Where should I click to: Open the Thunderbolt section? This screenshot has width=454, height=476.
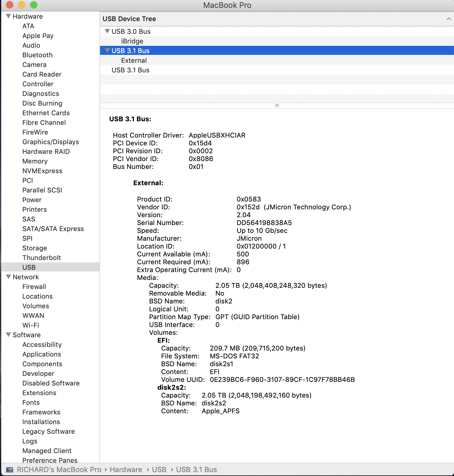pos(42,258)
